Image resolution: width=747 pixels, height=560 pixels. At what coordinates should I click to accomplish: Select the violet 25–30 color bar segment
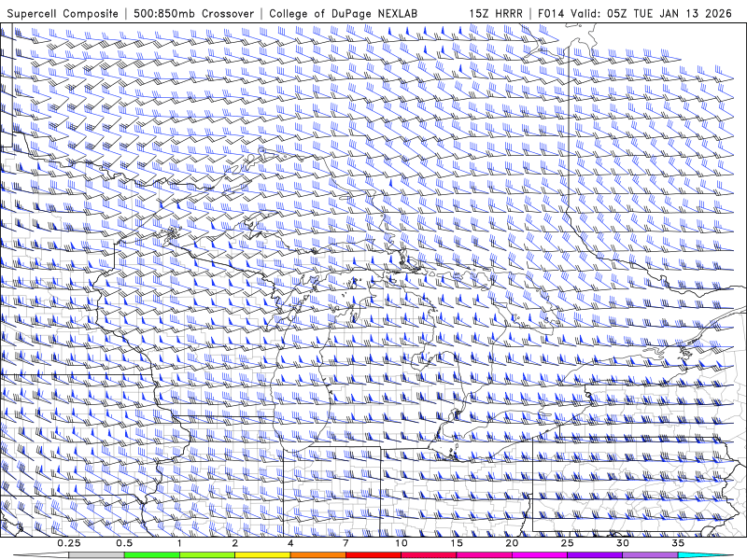pos(595,555)
